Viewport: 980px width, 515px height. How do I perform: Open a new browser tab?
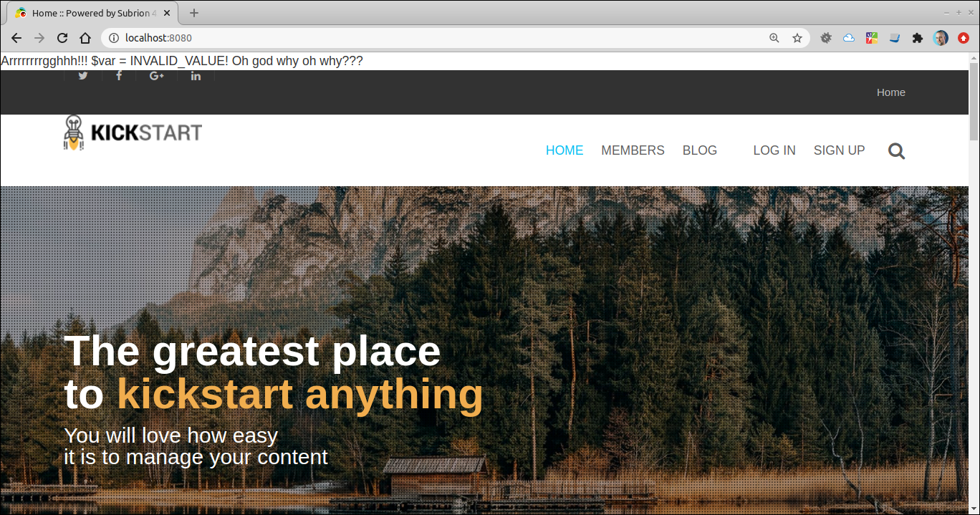tap(194, 13)
